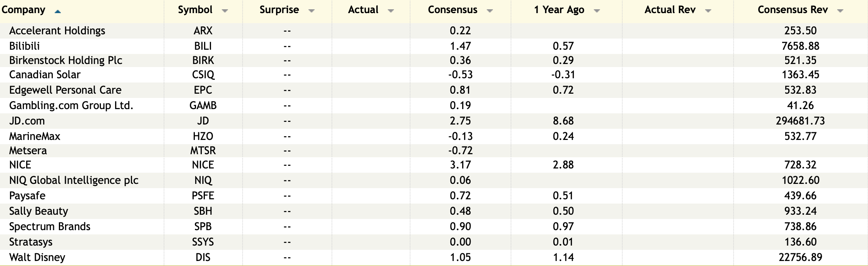
Task: Open the Walt Disney company row
Action: click(x=37, y=257)
